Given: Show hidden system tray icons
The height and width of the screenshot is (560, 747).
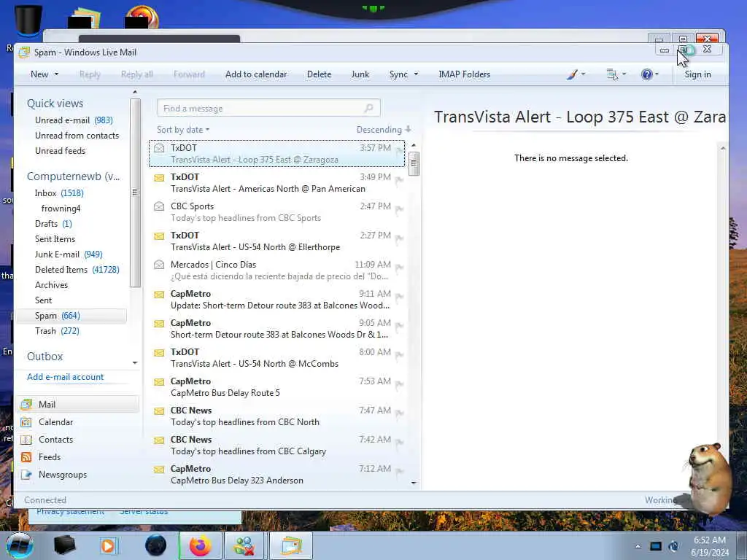Looking at the screenshot, I should [638, 546].
